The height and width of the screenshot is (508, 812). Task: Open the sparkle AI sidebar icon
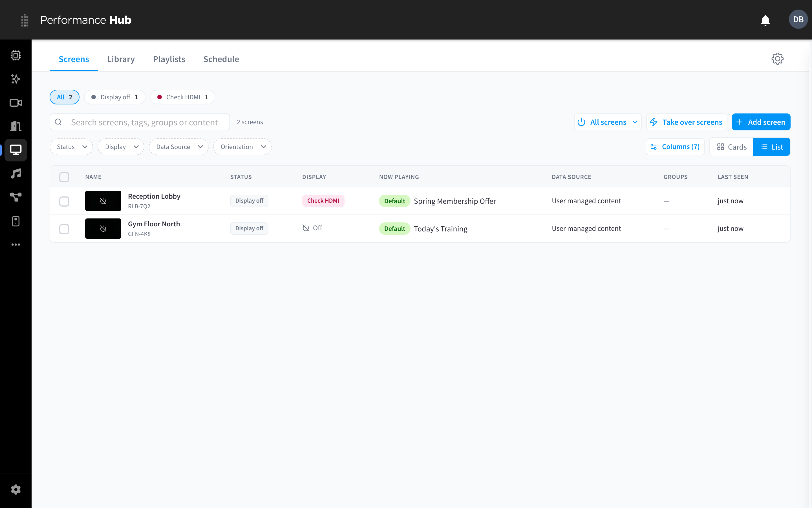pos(16,79)
